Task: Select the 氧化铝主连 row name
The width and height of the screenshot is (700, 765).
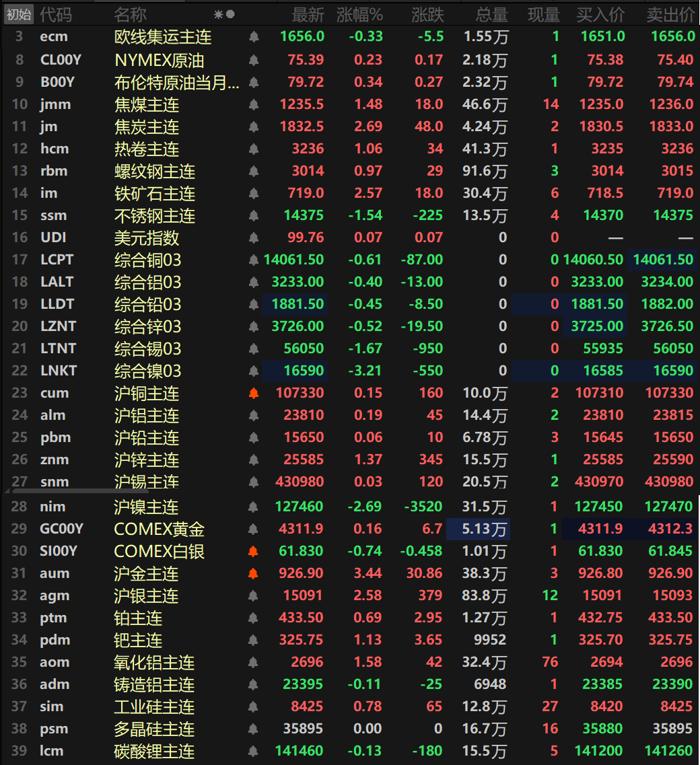Action: pos(154,662)
